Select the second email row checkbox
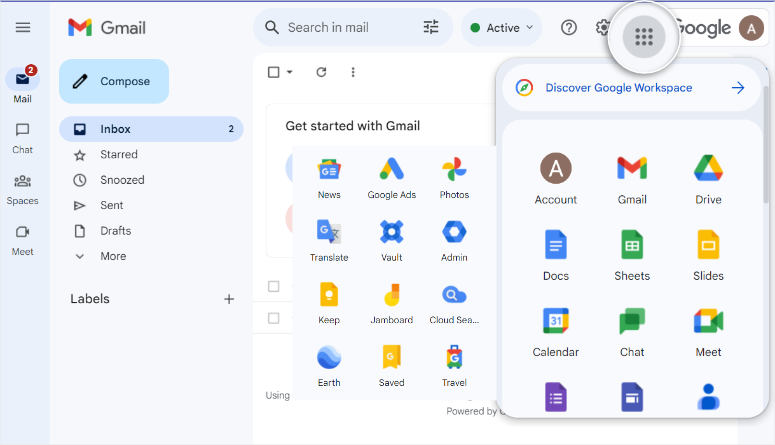This screenshot has height=445, width=775. (x=273, y=318)
